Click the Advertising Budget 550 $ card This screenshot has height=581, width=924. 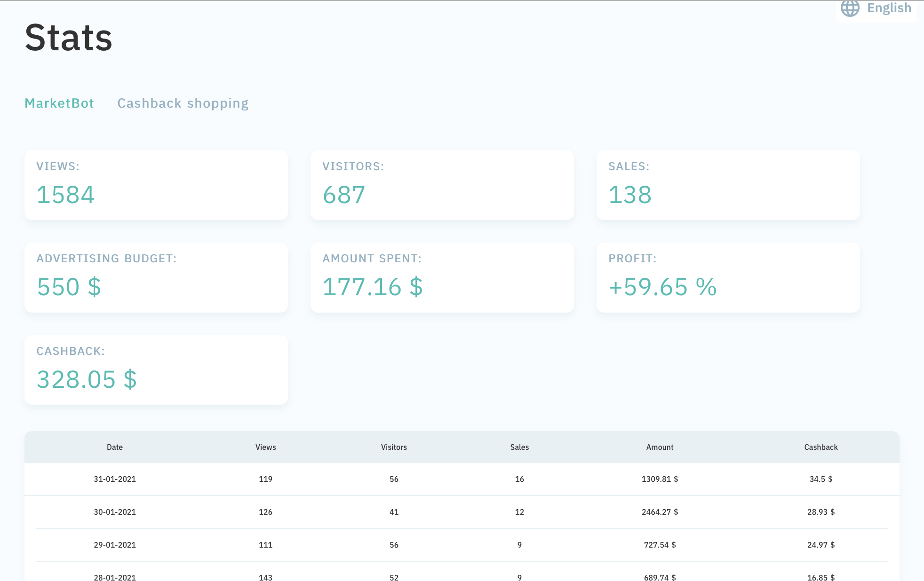tap(156, 277)
